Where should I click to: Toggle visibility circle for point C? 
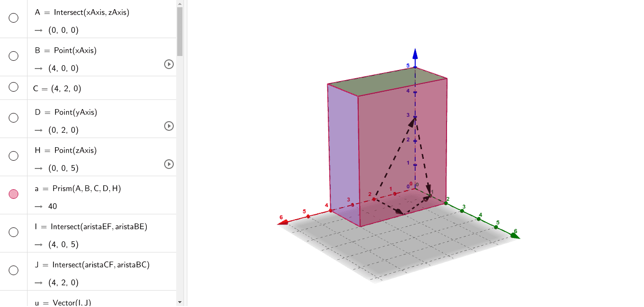tap(14, 87)
